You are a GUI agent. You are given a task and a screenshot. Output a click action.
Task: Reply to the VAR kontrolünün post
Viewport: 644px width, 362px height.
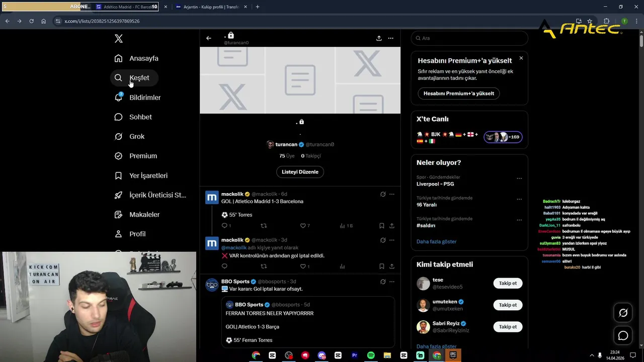point(224,266)
